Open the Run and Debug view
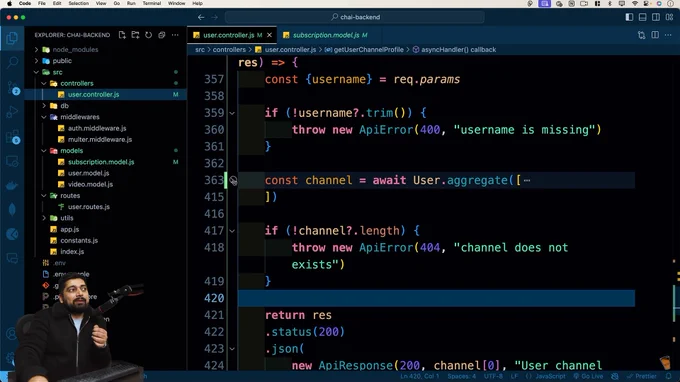Screen dimensions: 680x382 pyautogui.click(x=12, y=112)
